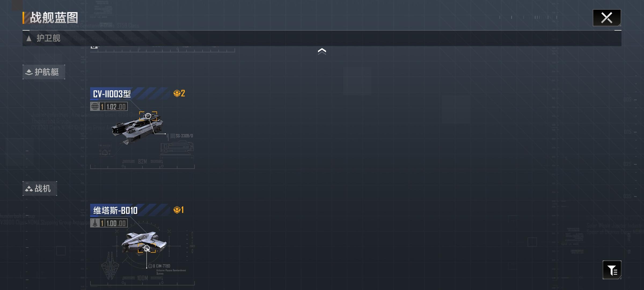Close the 战舰蓝图 panel with the X button

point(606,18)
